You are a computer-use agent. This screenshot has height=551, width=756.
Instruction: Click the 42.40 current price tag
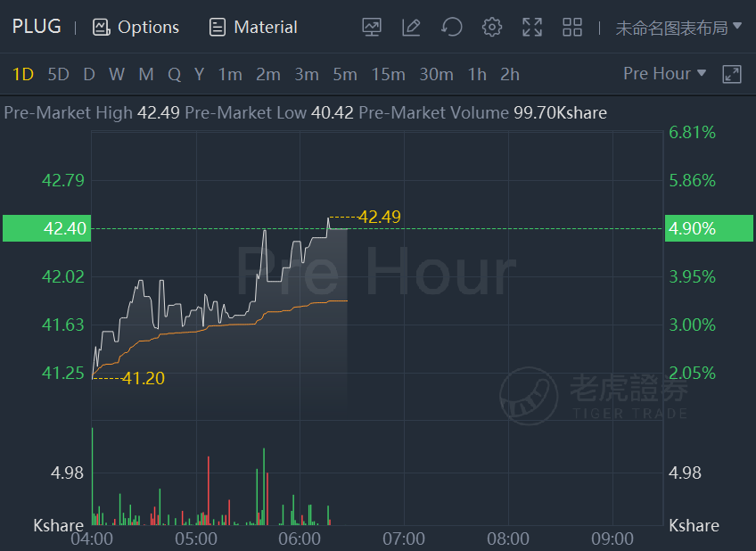46,228
